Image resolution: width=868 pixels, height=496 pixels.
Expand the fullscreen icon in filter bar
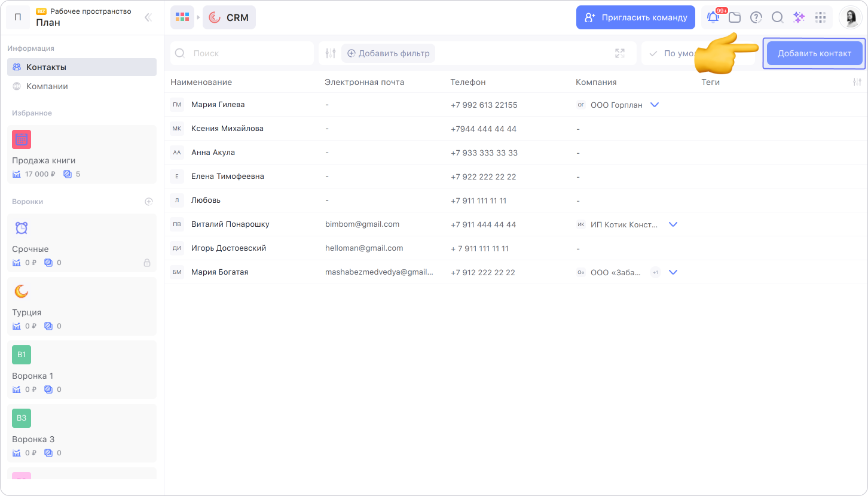coord(620,53)
